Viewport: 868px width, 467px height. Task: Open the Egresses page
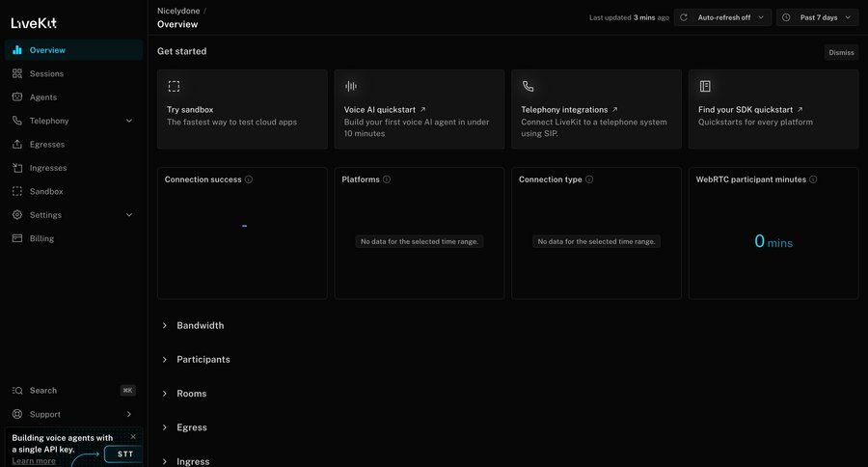(x=73, y=144)
